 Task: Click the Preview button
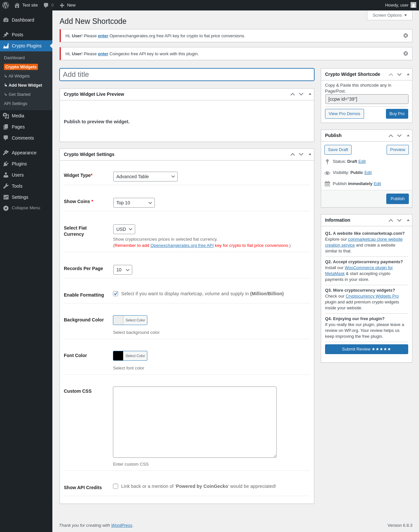click(x=398, y=150)
